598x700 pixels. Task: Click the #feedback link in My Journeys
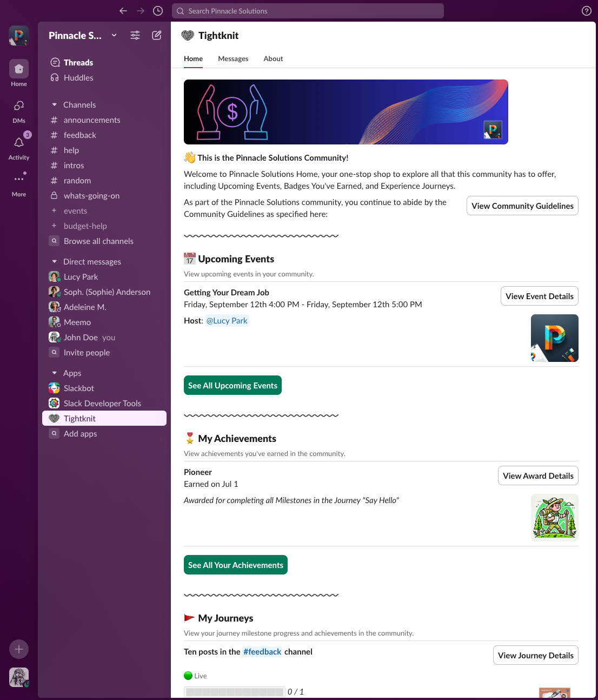[x=262, y=652]
